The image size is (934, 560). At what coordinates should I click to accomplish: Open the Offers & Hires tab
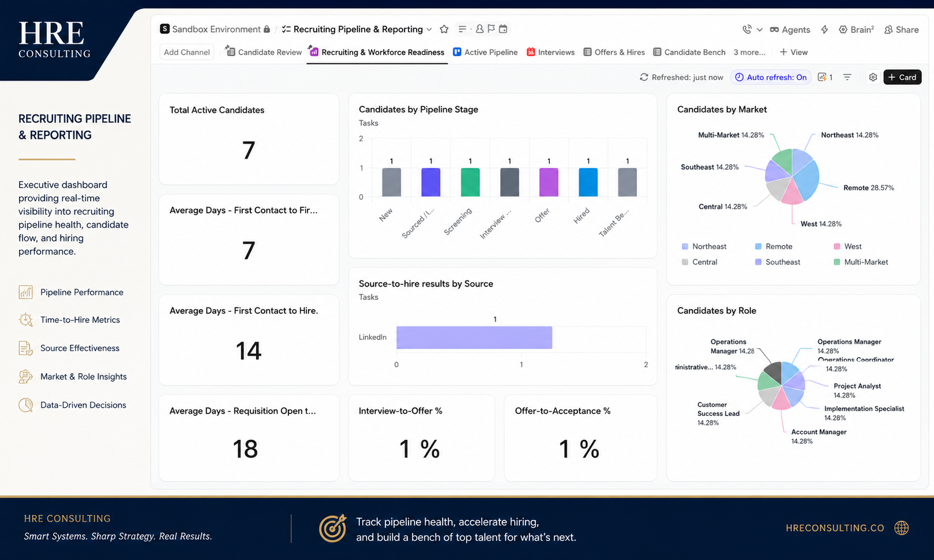click(614, 52)
